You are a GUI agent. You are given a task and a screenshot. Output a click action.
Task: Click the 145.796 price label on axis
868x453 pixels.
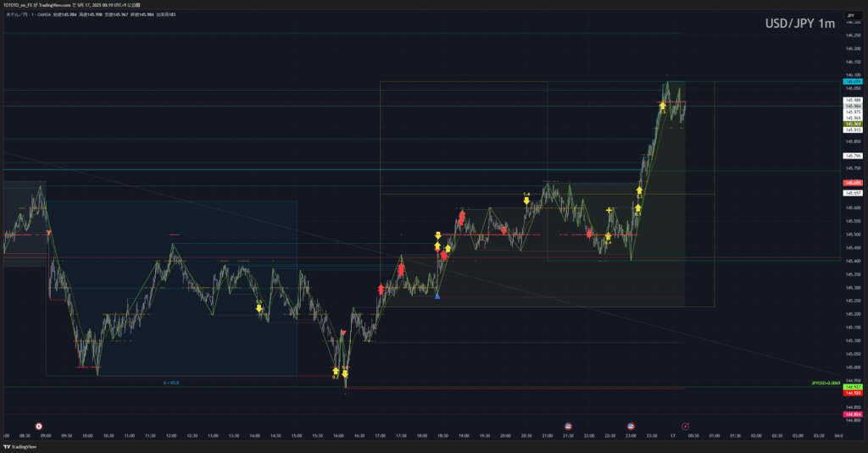tap(853, 156)
